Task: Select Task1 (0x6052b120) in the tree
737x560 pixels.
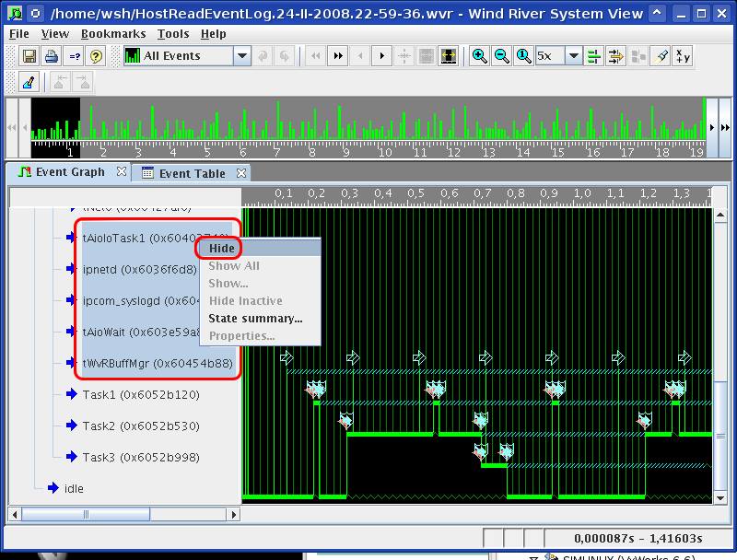Action: pyautogui.click(x=141, y=394)
